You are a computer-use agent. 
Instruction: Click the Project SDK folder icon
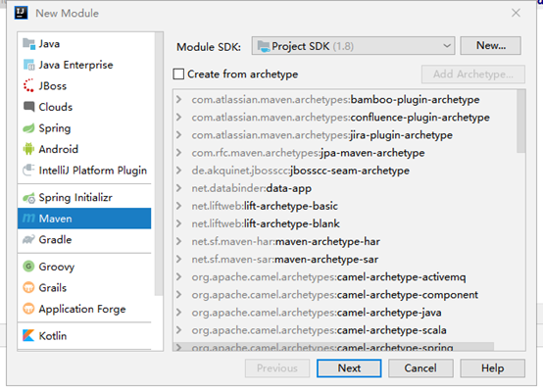(264, 46)
